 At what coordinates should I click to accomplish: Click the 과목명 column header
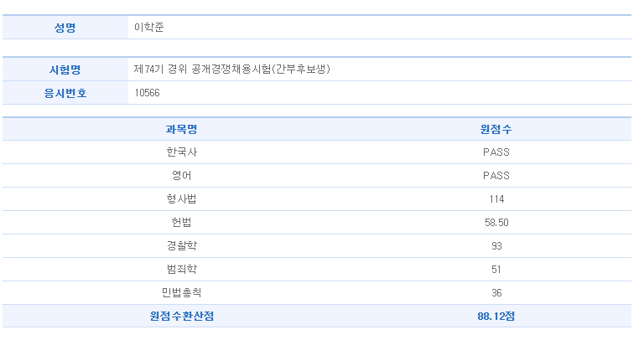click(x=181, y=129)
